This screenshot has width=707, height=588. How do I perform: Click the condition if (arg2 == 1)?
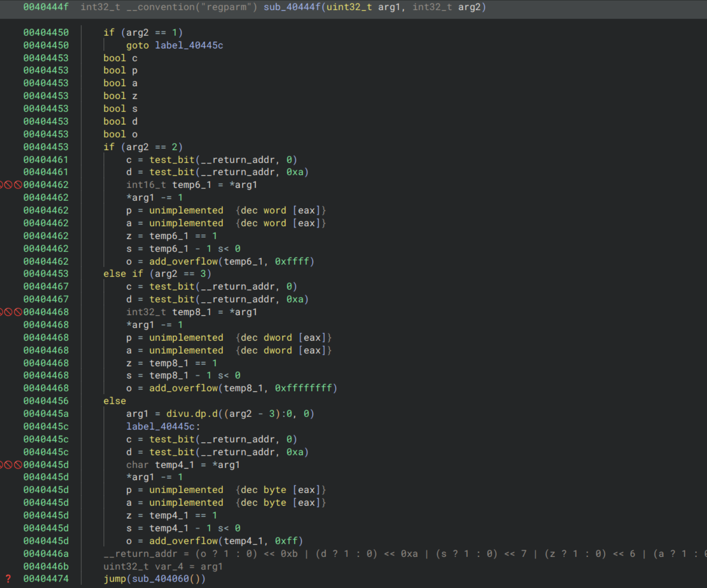143,33
